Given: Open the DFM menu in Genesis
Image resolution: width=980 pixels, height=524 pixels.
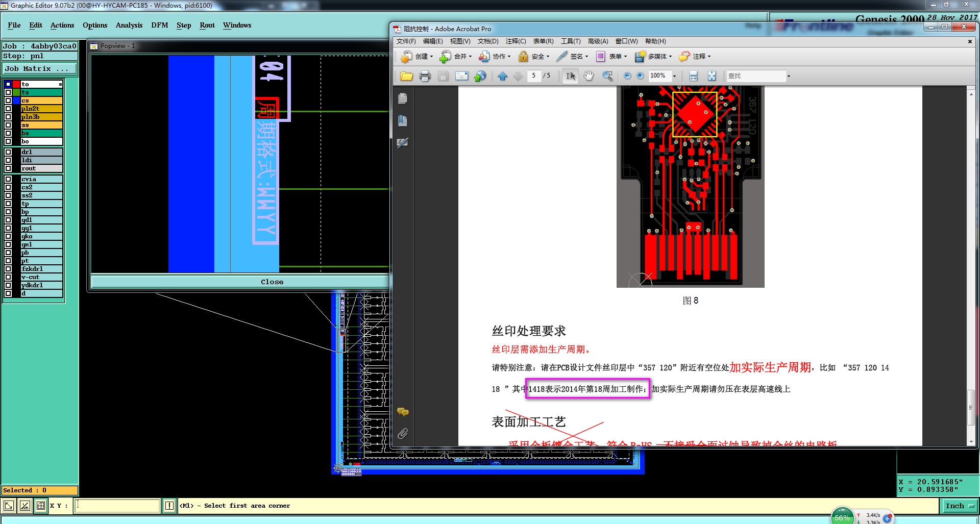Looking at the screenshot, I should point(160,26).
